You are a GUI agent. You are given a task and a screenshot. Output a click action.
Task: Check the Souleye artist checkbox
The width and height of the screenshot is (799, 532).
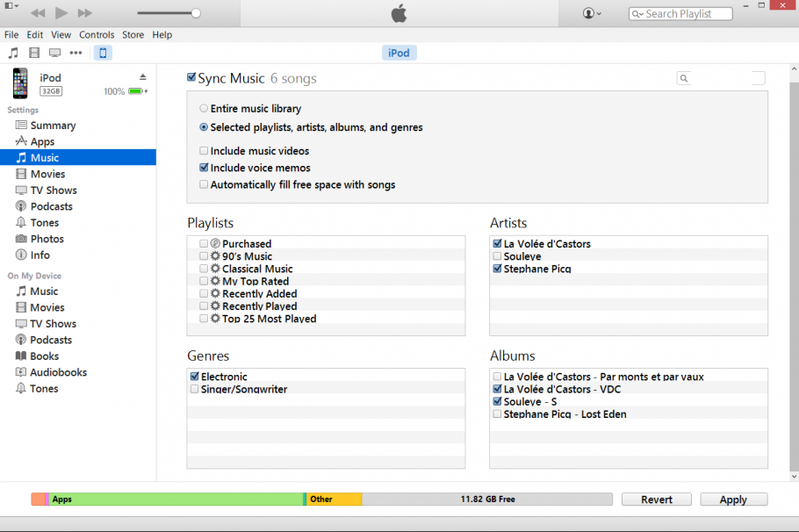tap(498, 256)
